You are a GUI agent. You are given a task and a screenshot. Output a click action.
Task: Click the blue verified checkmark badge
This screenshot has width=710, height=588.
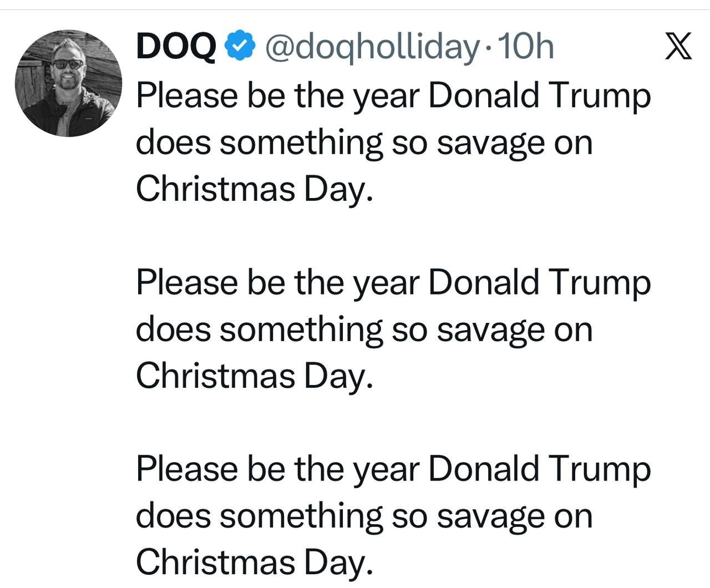click(x=240, y=47)
